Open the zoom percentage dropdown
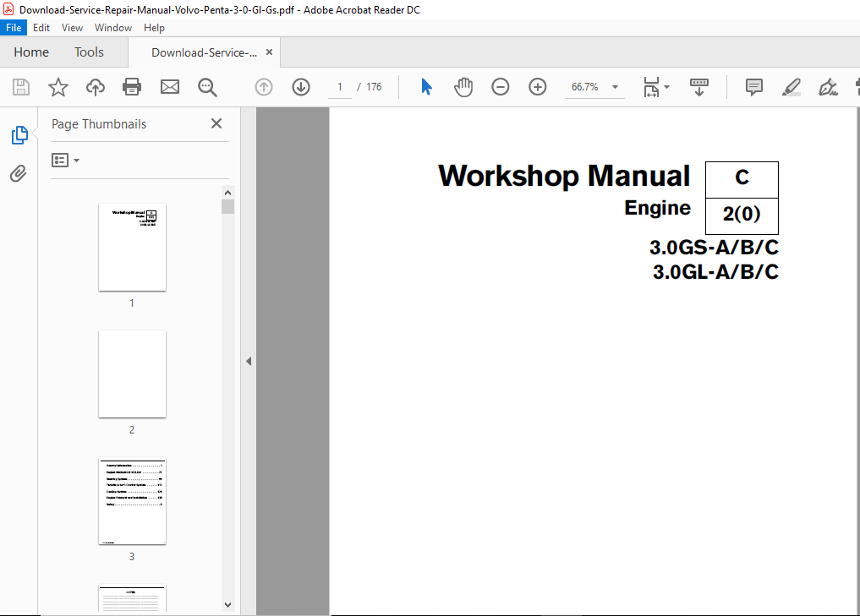The height and width of the screenshot is (616, 860). 616,87
